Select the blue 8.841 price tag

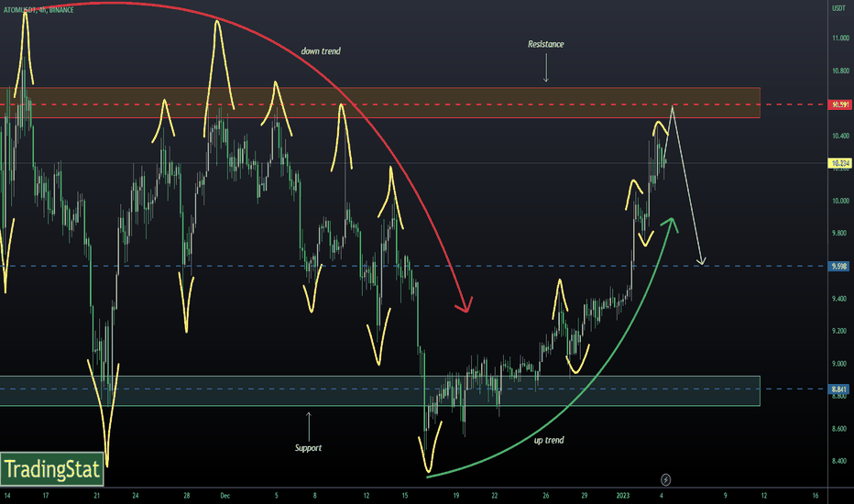[839, 389]
